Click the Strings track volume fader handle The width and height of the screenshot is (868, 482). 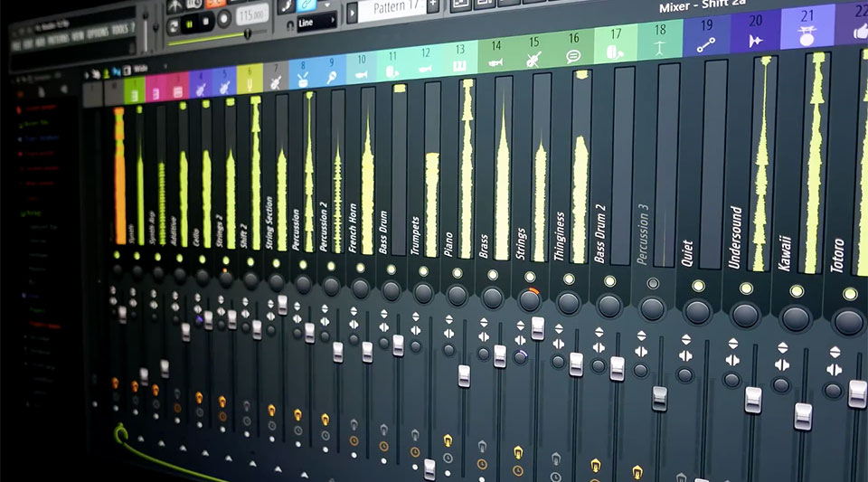pos(537,328)
